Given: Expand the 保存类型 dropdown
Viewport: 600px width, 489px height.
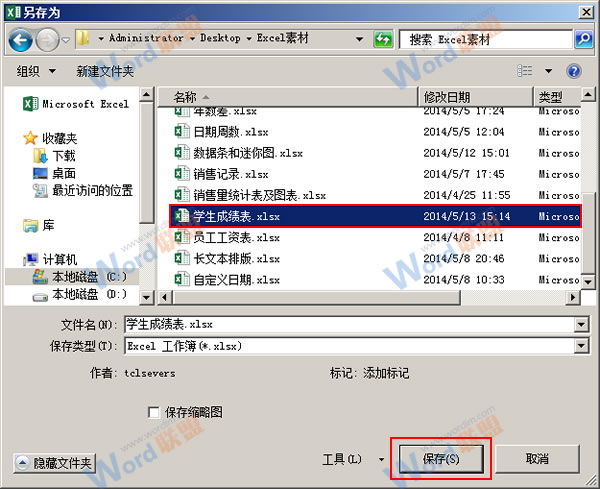Looking at the screenshot, I should [x=581, y=346].
